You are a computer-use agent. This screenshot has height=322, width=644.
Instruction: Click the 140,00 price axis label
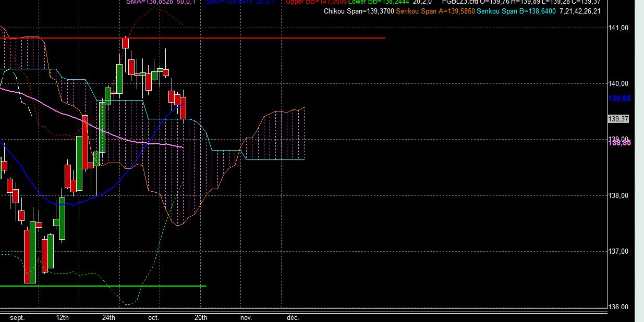point(619,83)
